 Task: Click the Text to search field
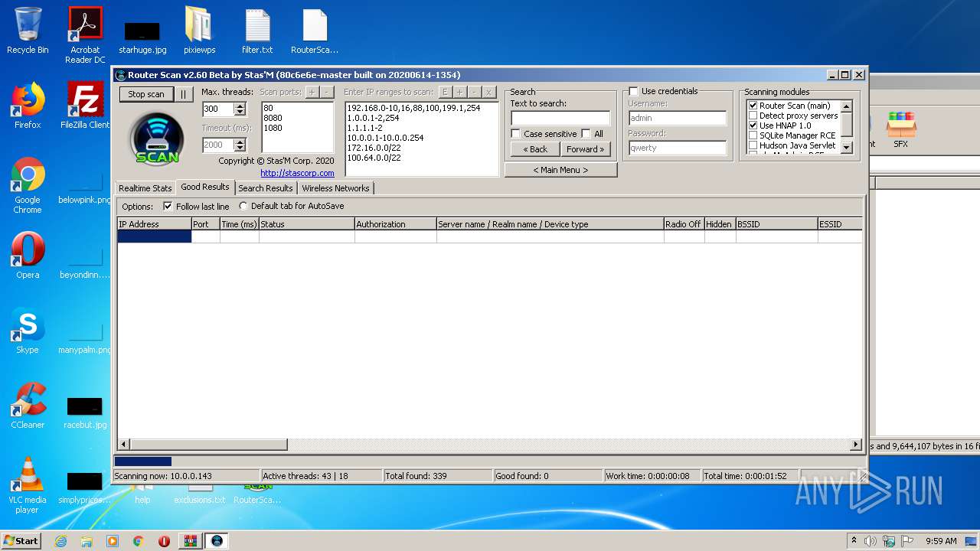tap(560, 118)
